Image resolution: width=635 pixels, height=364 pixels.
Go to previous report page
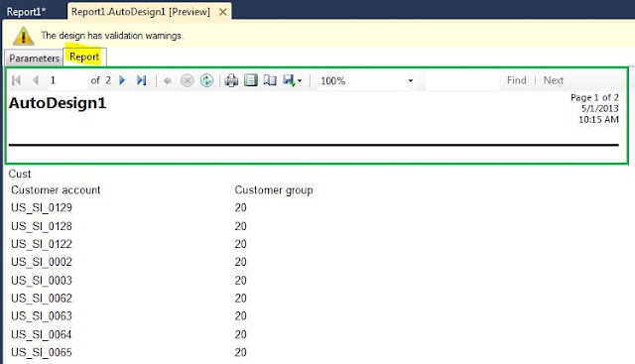(x=36, y=80)
